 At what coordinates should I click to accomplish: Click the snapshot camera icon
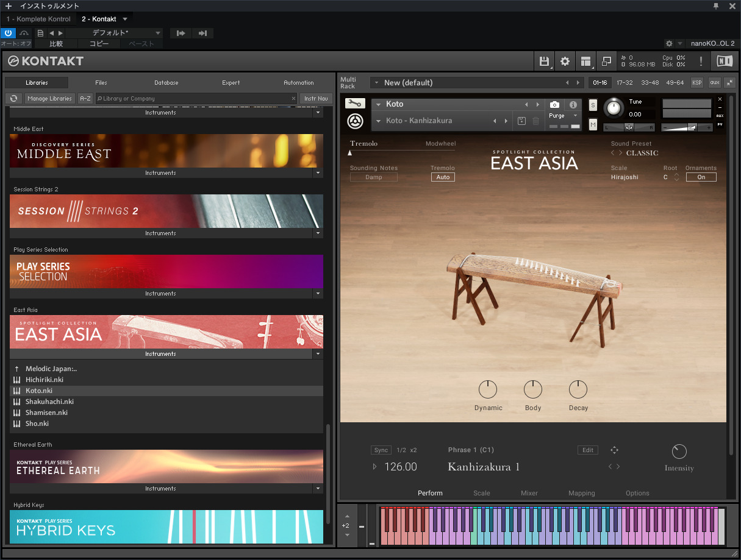(x=554, y=105)
